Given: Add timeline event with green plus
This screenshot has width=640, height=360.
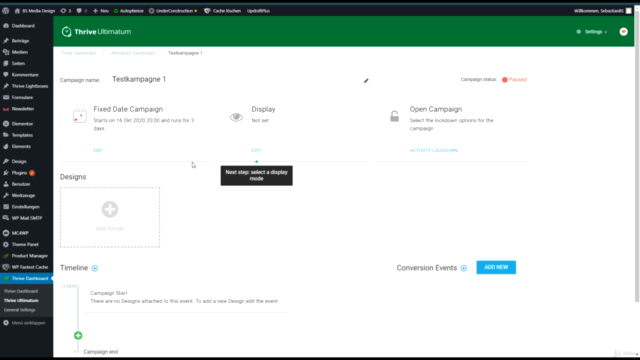Looking at the screenshot, I should [x=78, y=336].
